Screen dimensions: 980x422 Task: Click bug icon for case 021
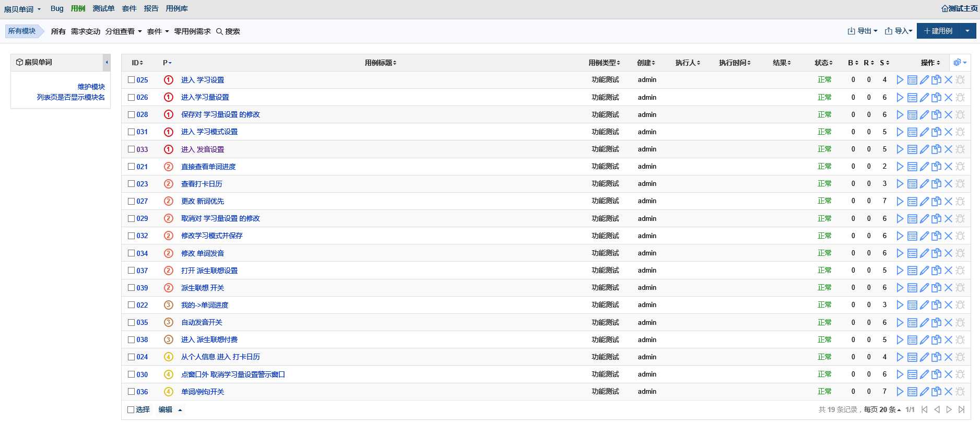[960, 167]
